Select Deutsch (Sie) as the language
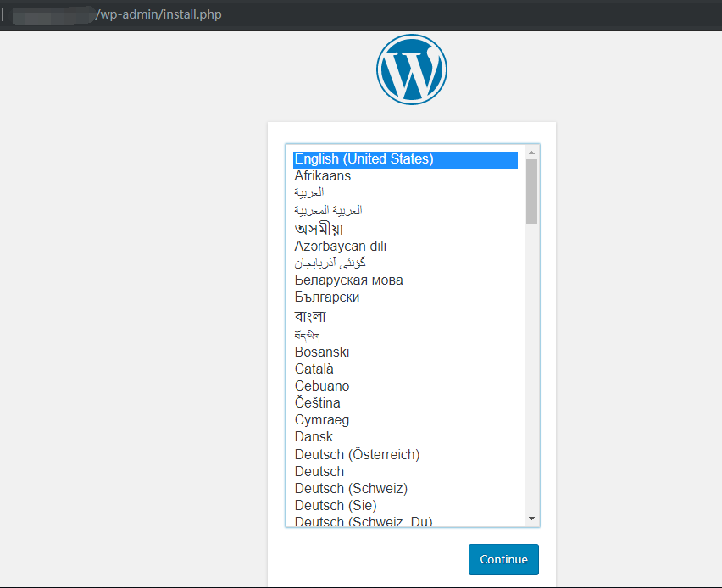This screenshot has width=722, height=588. coord(405,505)
